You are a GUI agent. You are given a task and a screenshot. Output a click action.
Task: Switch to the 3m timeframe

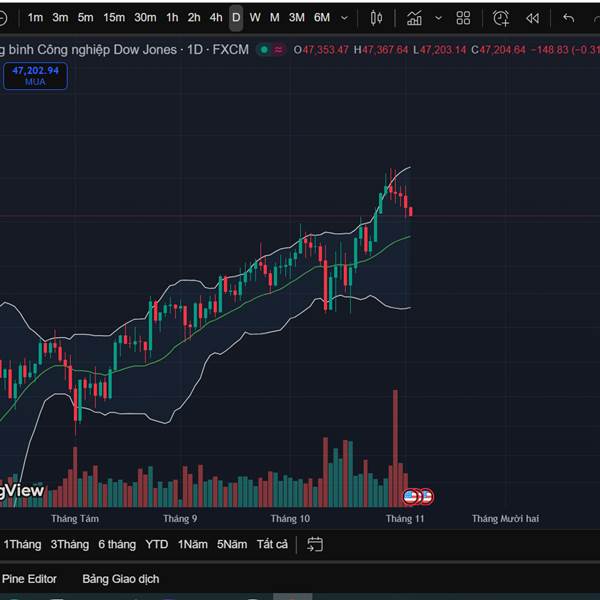pyautogui.click(x=60, y=18)
